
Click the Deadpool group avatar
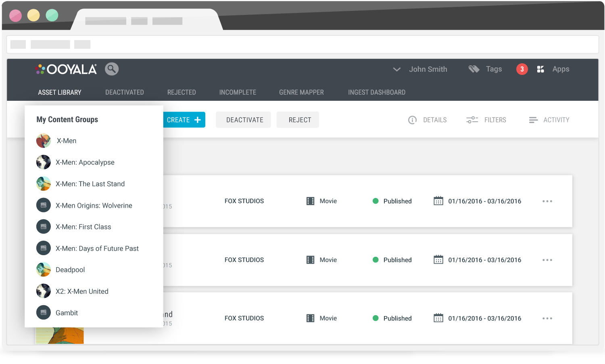tap(44, 270)
